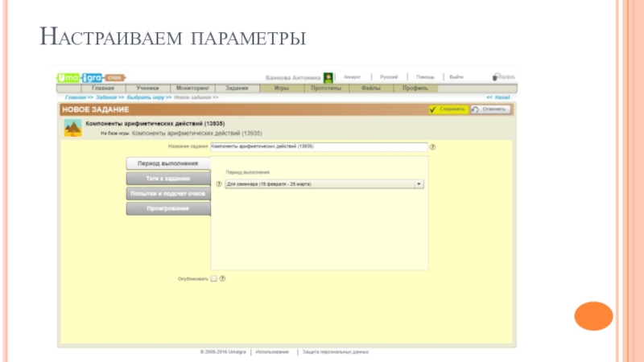Screen dimensions: 644x362
Task: Open the Ученики menu tab
Action: tap(147, 88)
